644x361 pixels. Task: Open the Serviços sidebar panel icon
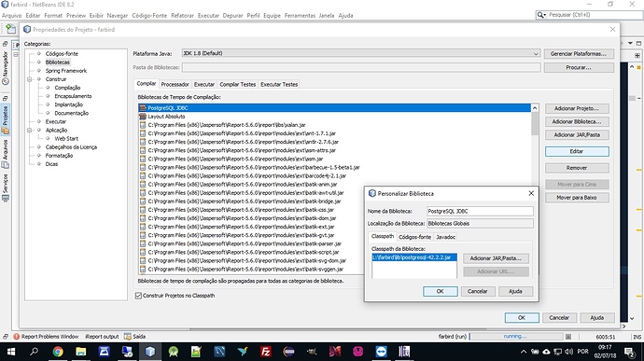6,199
